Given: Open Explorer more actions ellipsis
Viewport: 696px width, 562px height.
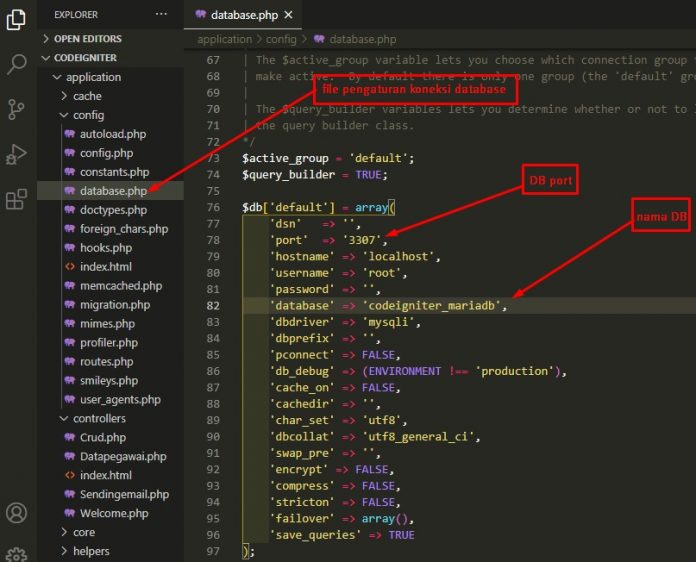Looking at the screenshot, I should click(161, 14).
